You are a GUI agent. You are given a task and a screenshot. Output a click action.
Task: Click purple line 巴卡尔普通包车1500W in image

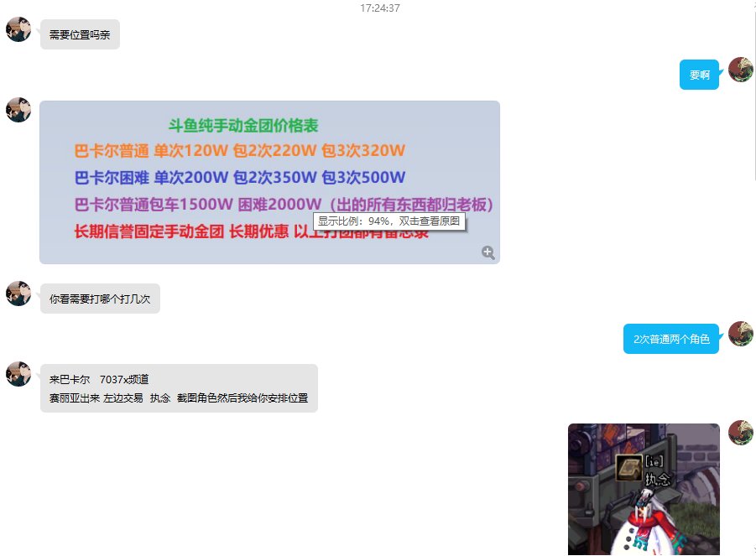pyautogui.click(x=284, y=205)
